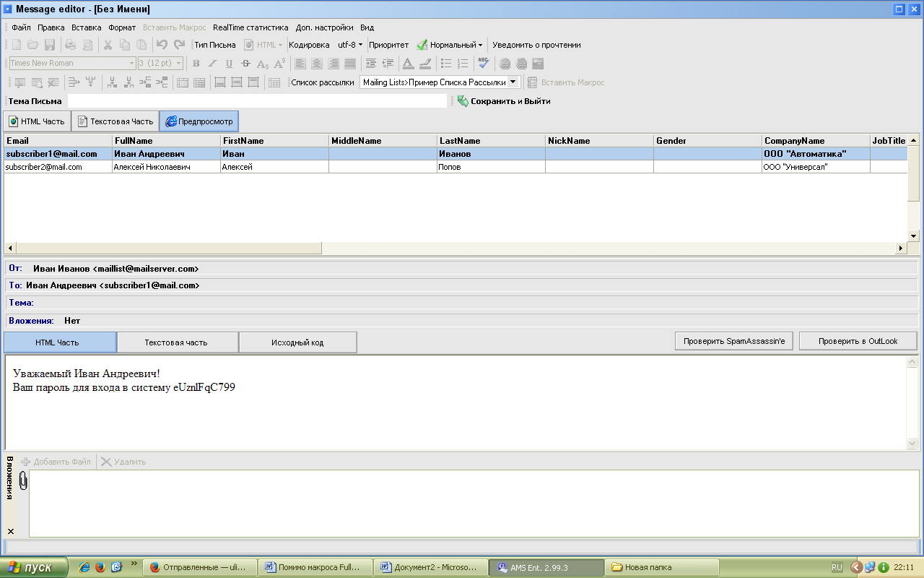Expand the Mailing Lists combo box
The width and height of the screenshot is (924, 578).
click(x=513, y=82)
